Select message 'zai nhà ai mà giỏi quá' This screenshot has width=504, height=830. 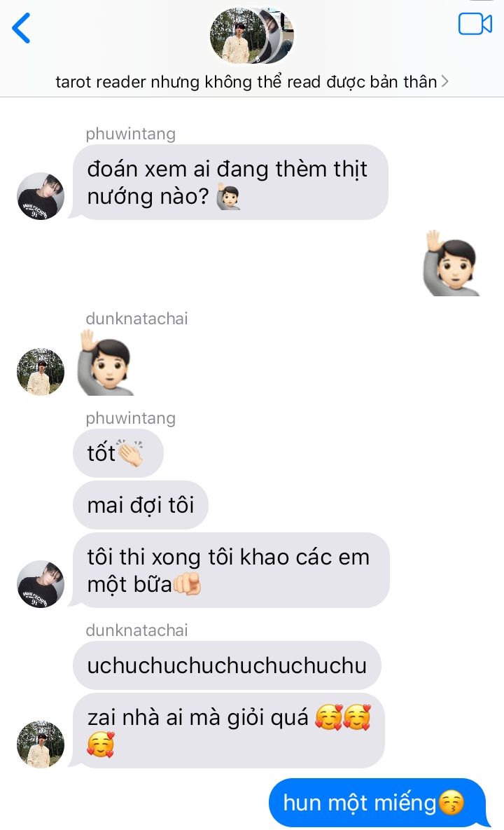(x=228, y=731)
